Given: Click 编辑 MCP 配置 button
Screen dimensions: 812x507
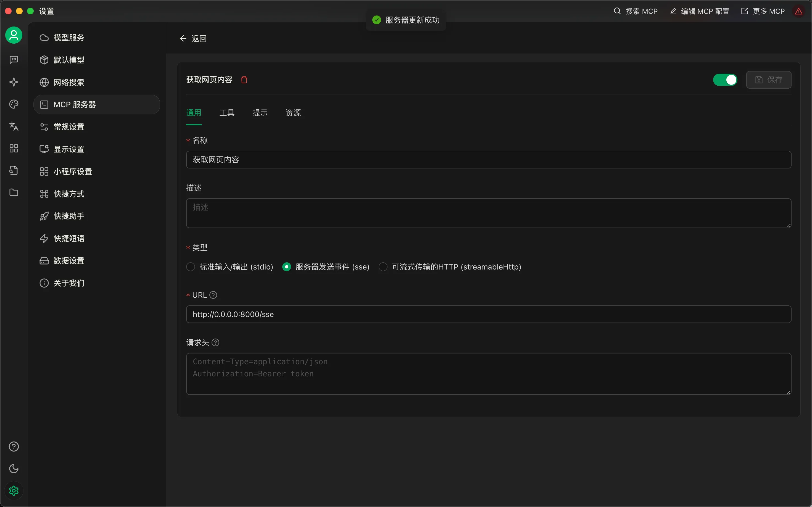Looking at the screenshot, I should coord(700,11).
